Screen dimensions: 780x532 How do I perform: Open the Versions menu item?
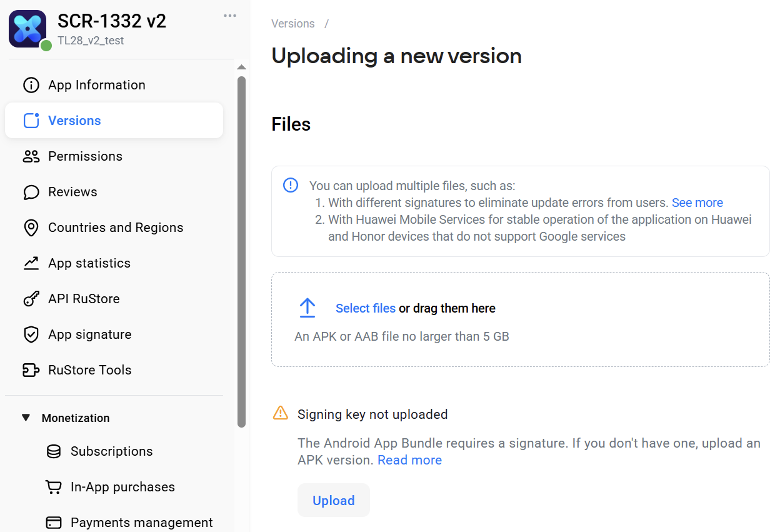point(74,121)
